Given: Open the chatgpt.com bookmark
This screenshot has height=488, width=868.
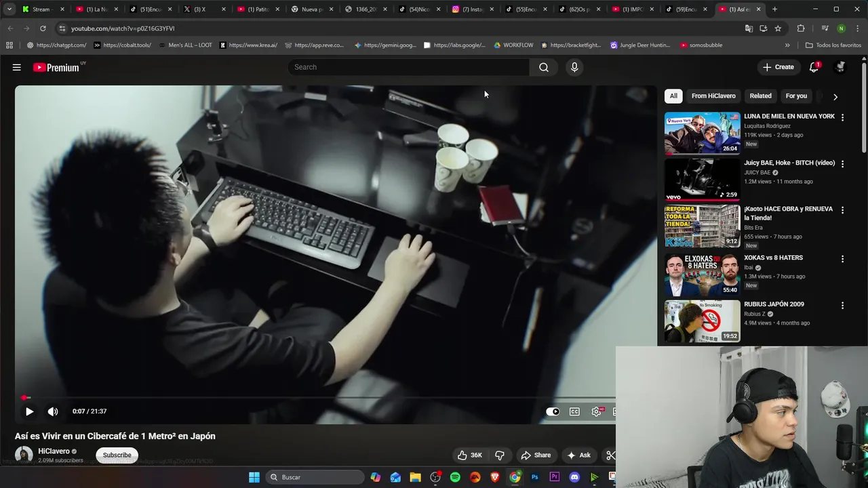Looking at the screenshot, I should (57, 45).
